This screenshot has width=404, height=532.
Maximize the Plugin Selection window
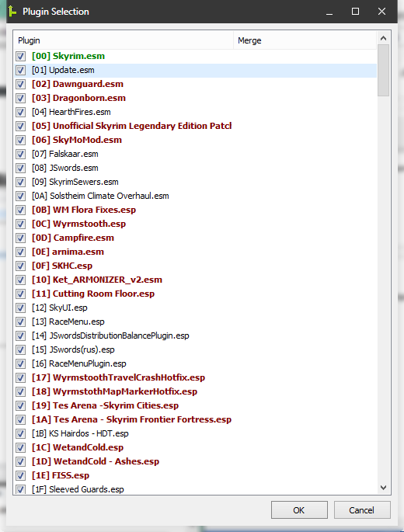pos(356,12)
